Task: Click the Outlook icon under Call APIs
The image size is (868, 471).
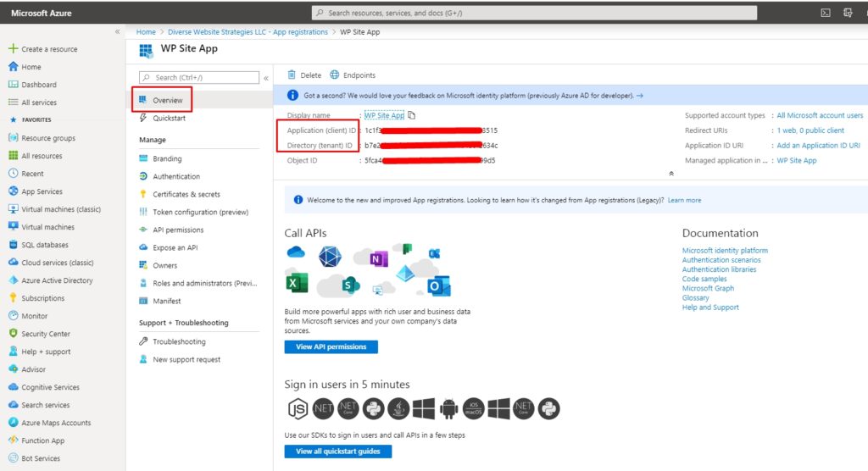Action: tap(438, 286)
